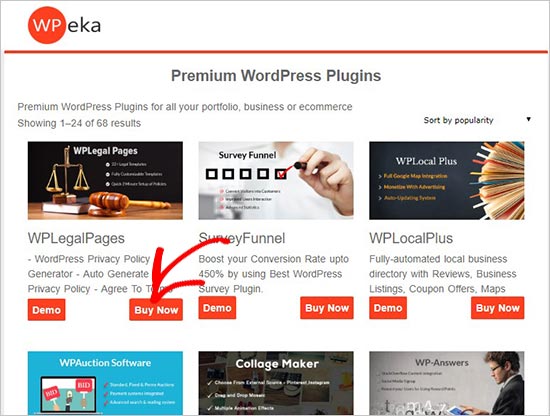Click the checked box in the Survey Funnel image
The width and height of the screenshot is (550, 416).
point(280,174)
